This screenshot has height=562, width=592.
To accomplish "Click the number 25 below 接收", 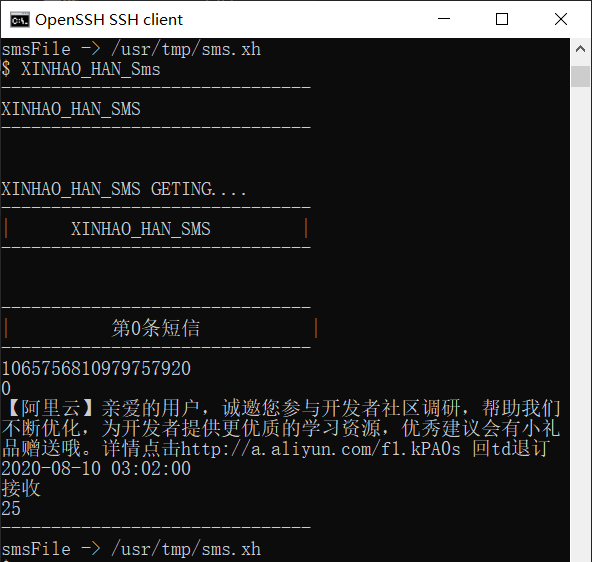I will coord(11,509).
